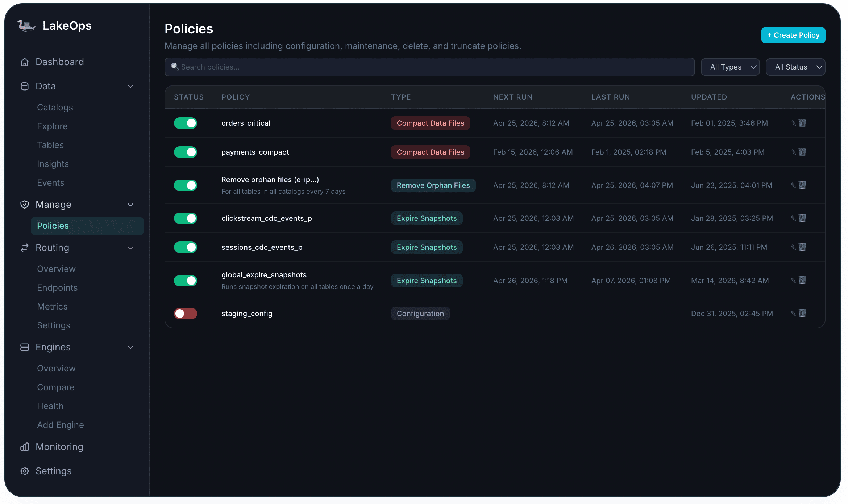
Task: Collapse the Engines section chevron
Action: point(130,347)
